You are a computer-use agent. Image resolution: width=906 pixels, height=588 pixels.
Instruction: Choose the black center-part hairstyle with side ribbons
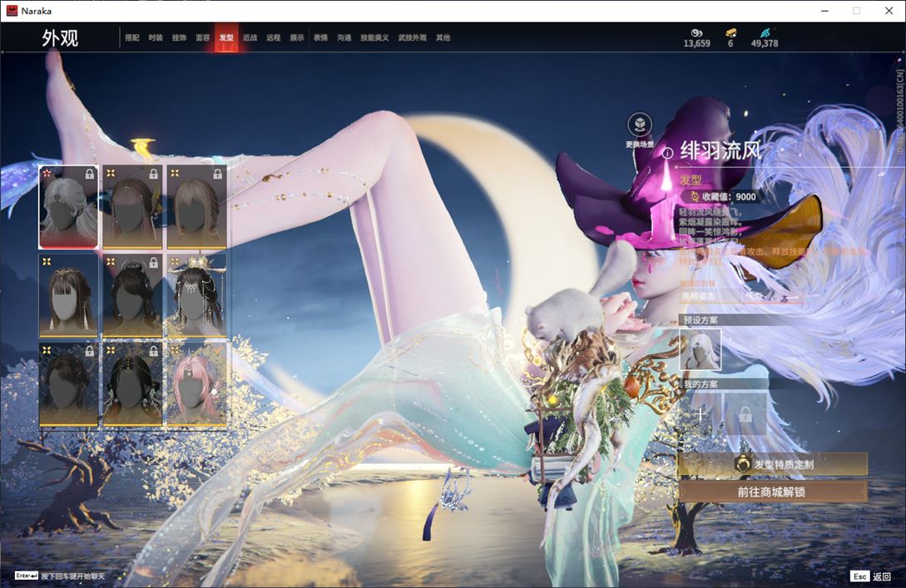pyautogui.click(x=132, y=385)
